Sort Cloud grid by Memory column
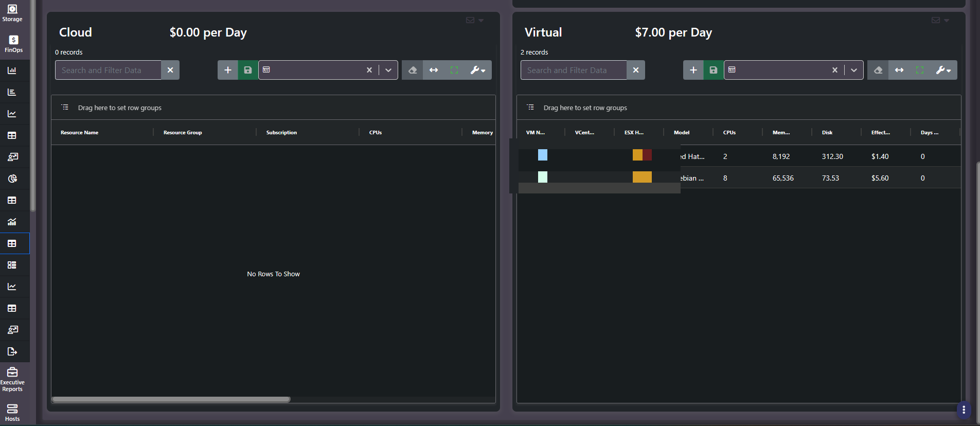Image resolution: width=980 pixels, height=426 pixels. pyautogui.click(x=483, y=132)
